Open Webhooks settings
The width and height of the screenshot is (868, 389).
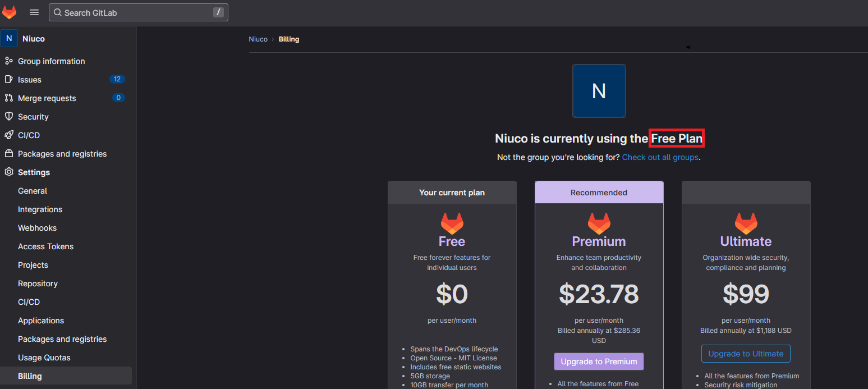(37, 228)
